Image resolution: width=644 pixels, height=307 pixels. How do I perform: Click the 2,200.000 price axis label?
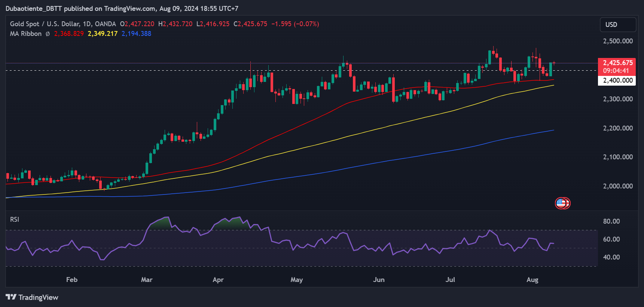(x=618, y=128)
